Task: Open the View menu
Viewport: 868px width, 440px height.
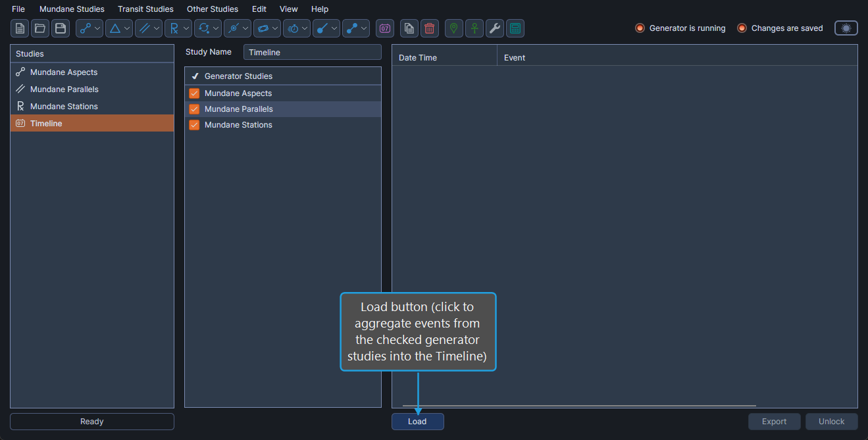Action: [x=289, y=9]
